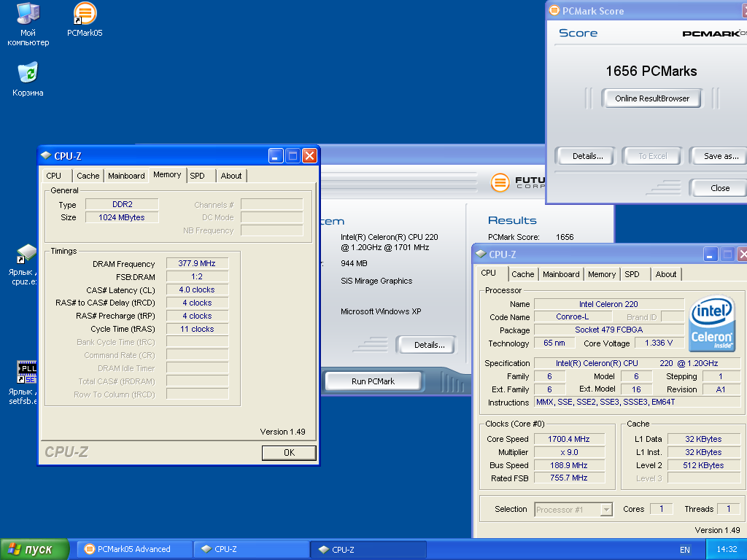Switch to the Cache tab in the left CPU-Z window
The width and height of the screenshot is (747, 560).
(x=88, y=176)
